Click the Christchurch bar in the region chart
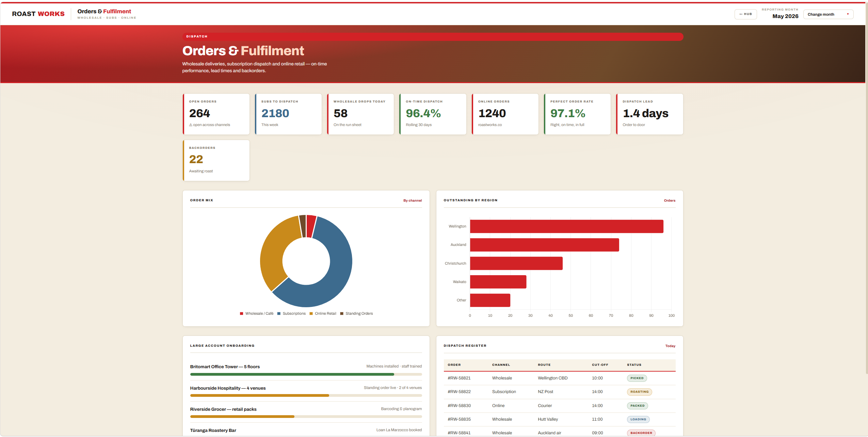This screenshot has height=437, width=868. tap(516, 263)
